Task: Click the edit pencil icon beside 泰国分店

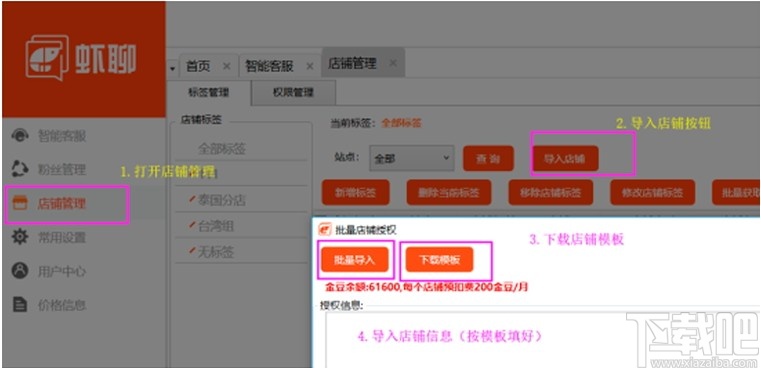Action: coord(192,199)
